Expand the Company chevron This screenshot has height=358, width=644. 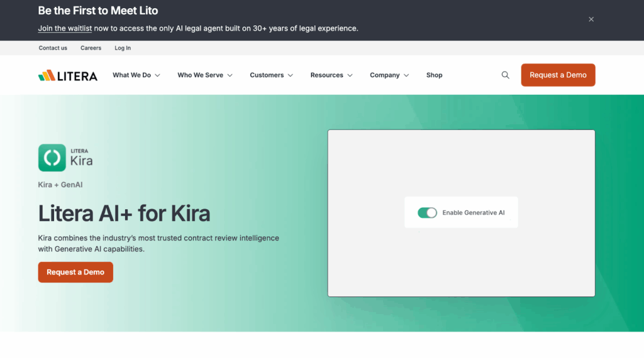coord(406,75)
